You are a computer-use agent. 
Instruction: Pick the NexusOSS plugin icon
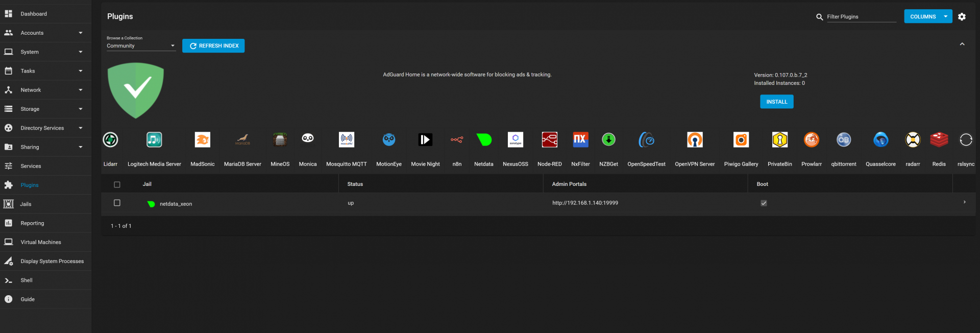pyautogui.click(x=516, y=139)
